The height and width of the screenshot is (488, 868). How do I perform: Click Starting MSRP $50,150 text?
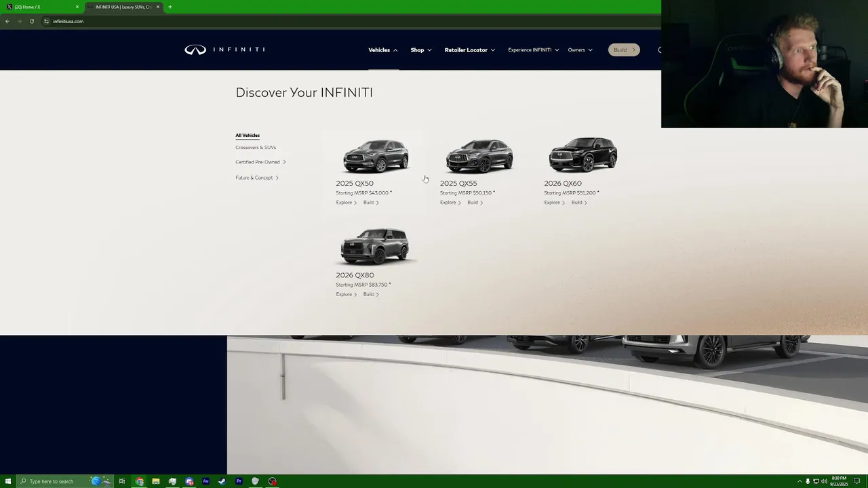click(x=467, y=193)
